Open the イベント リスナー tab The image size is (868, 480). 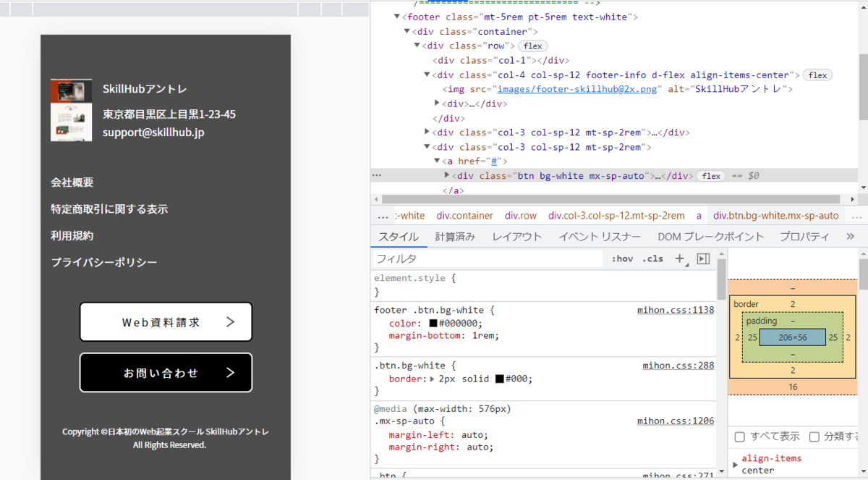pos(599,236)
